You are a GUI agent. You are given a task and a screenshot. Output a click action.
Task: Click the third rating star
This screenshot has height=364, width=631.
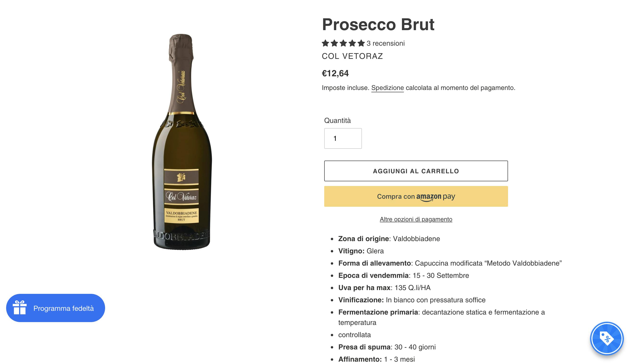343,43
